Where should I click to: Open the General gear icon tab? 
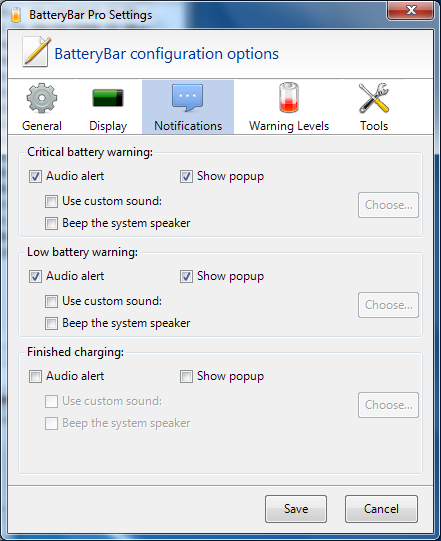[x=42, y=98]
